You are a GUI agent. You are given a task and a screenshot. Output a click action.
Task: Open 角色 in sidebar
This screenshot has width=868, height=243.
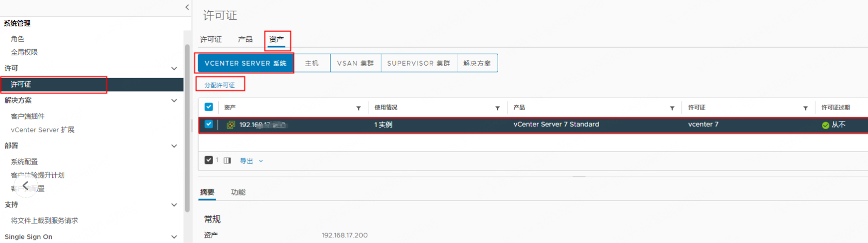point(18,39)
